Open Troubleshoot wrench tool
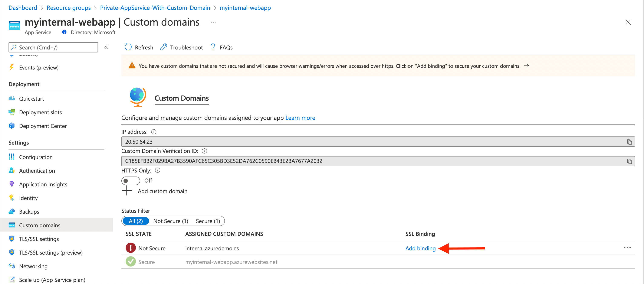Image resolution: width=644 pixels, height=284 pixels. (164, 47)
